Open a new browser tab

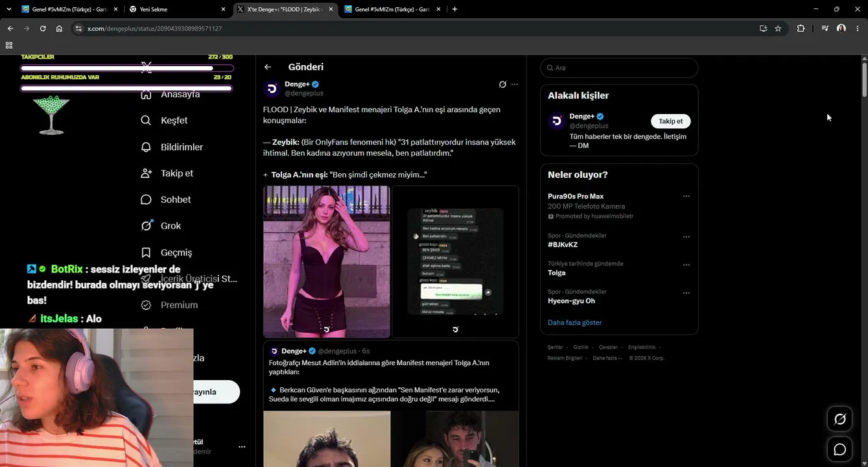click(x=454, y=9)
